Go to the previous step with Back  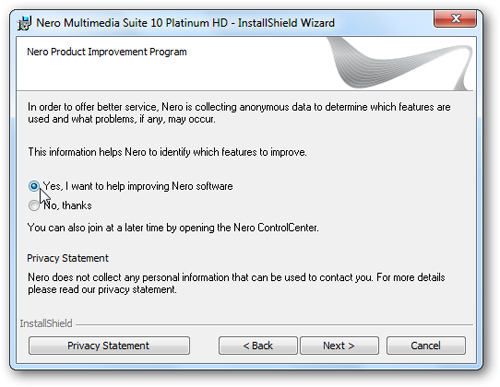coord(258,345)
